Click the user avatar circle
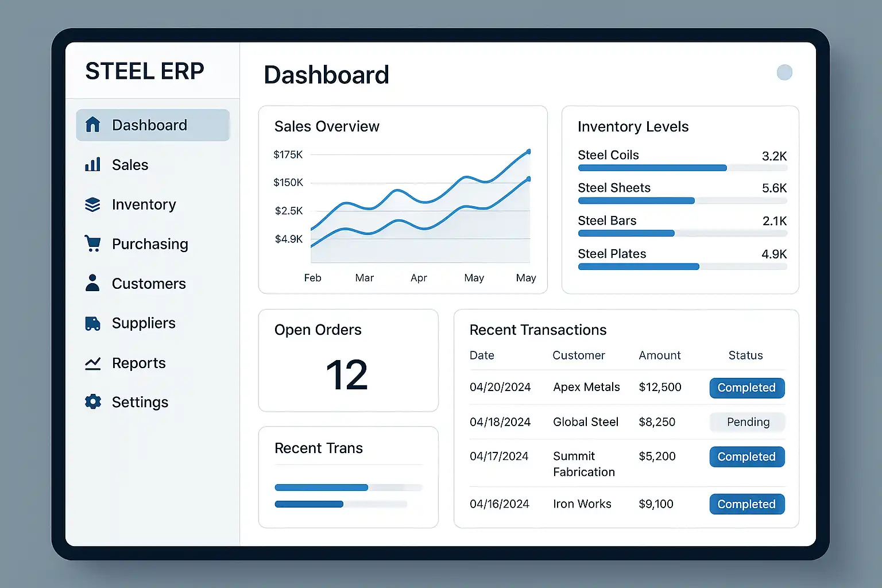The width and height of the screenshot is (882, 588). (x=784, y=72)
